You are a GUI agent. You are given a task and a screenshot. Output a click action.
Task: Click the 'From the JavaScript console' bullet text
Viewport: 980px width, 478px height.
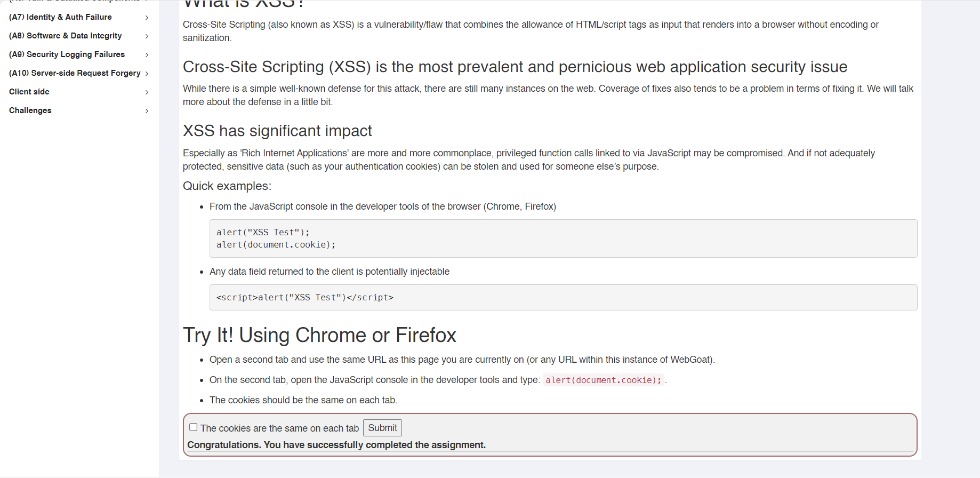(x=383, y=206)
